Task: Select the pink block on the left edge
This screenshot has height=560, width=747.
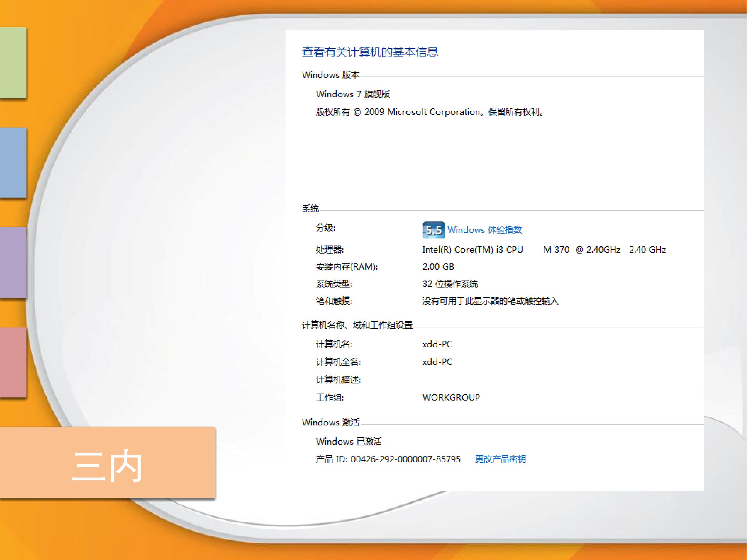Action: point(13,362)
